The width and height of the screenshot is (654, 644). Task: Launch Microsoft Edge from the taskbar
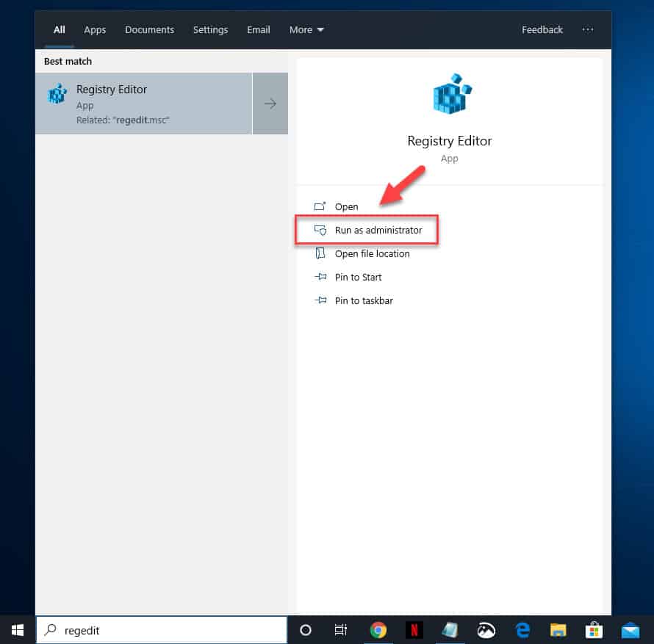coord(522,630)
